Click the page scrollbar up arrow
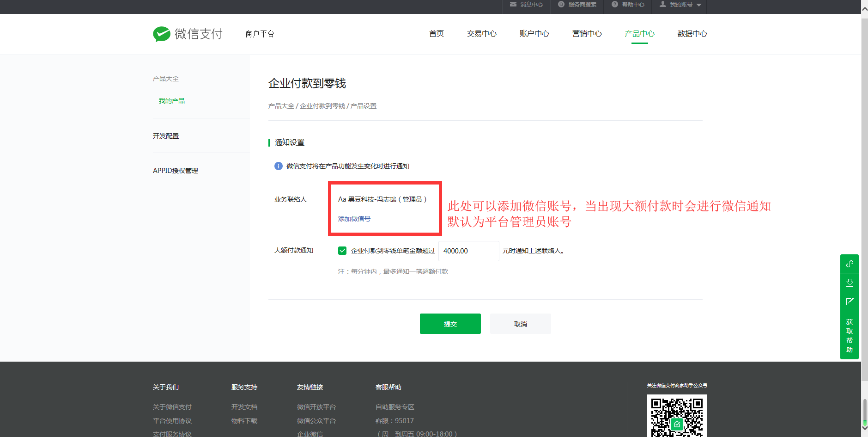This screenshot has width=868, height=437. pos(864,9)
